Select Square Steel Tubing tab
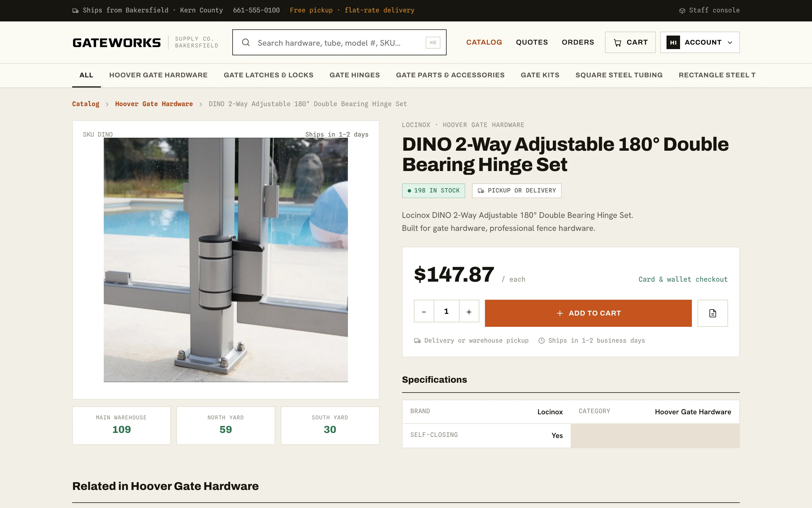 point(619,75)
